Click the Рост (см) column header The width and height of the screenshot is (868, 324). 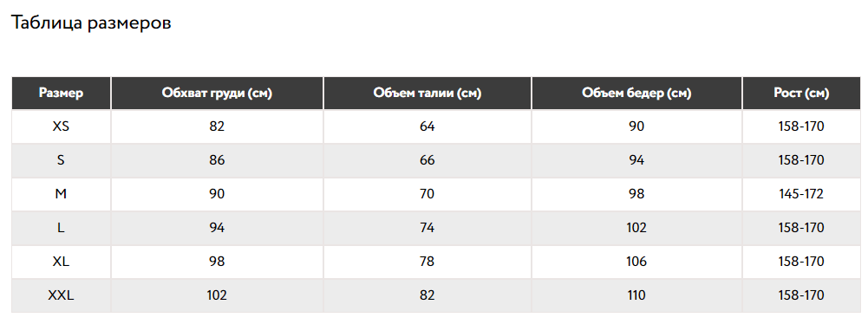pyautogui.click(x=801, y=93)
